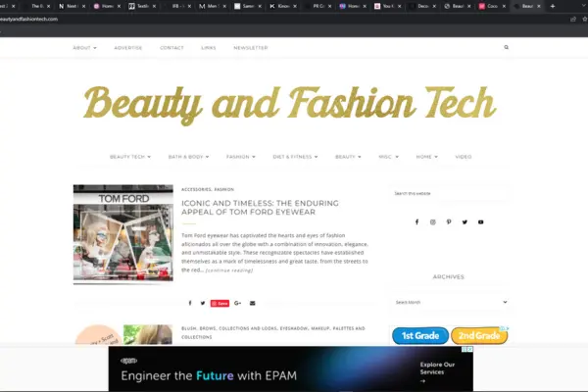Open the Archives Select Month dropdown

(x=451, y=302)
